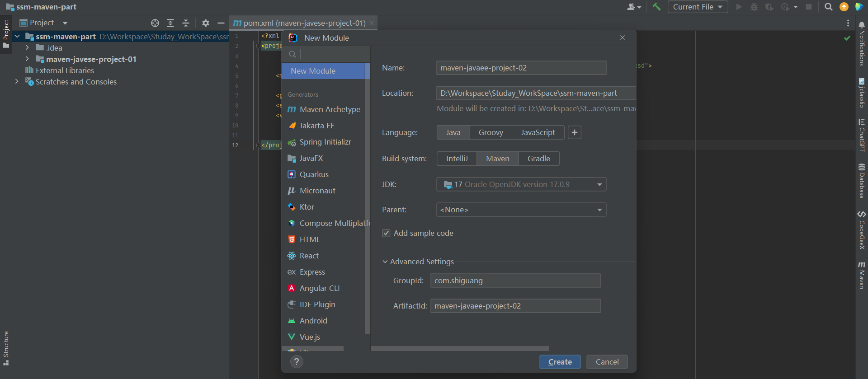Select Maven Archetype generator
The height and width of the screenshot is (379, 868).
point(324,109)
